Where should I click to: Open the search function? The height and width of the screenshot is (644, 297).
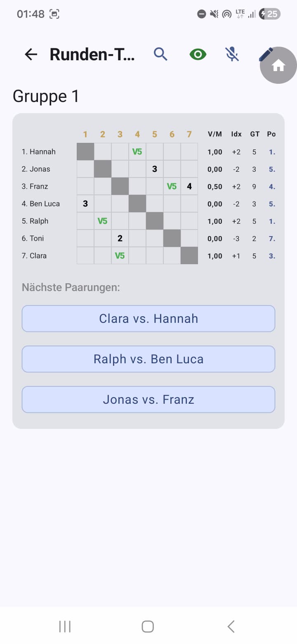pos(161,54)
